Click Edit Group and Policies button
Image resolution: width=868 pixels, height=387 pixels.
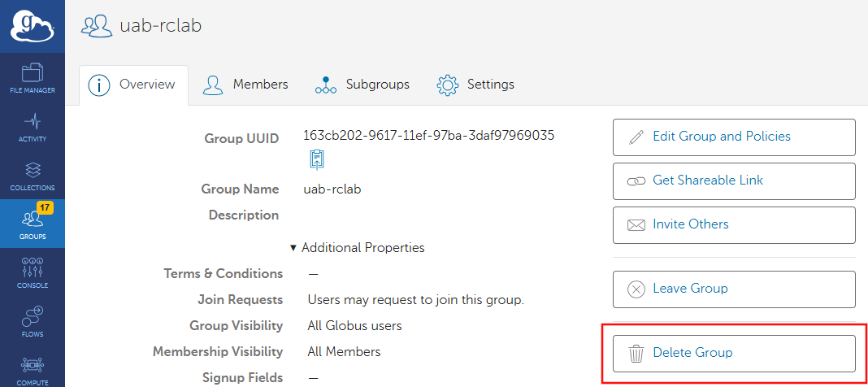(x=733, y=137)
